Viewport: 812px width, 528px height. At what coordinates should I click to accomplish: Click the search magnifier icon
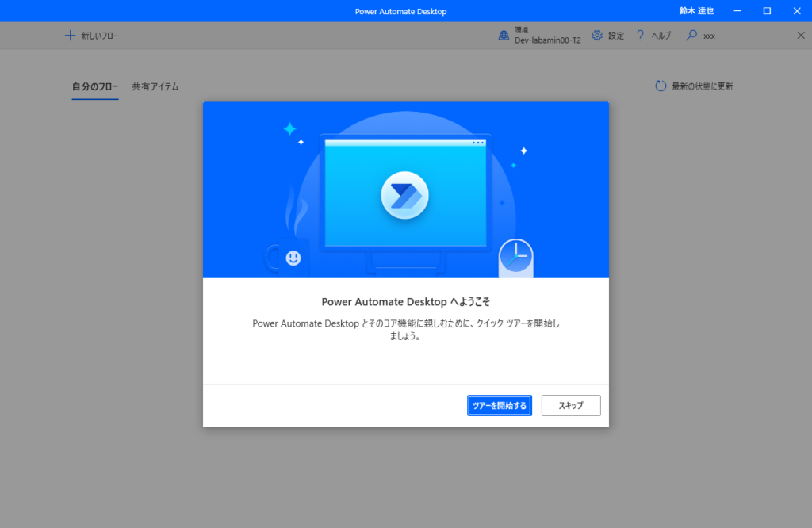[x=691, y=35]
